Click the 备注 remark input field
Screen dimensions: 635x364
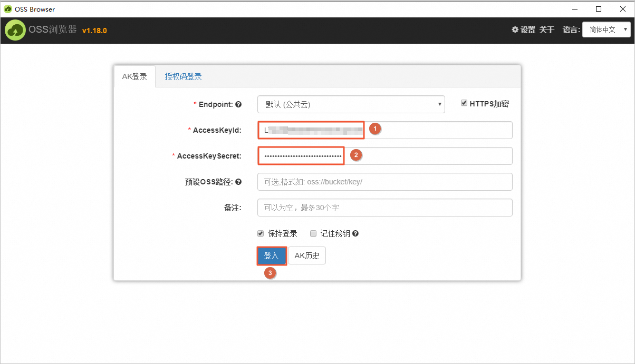[x=385, y=208]
